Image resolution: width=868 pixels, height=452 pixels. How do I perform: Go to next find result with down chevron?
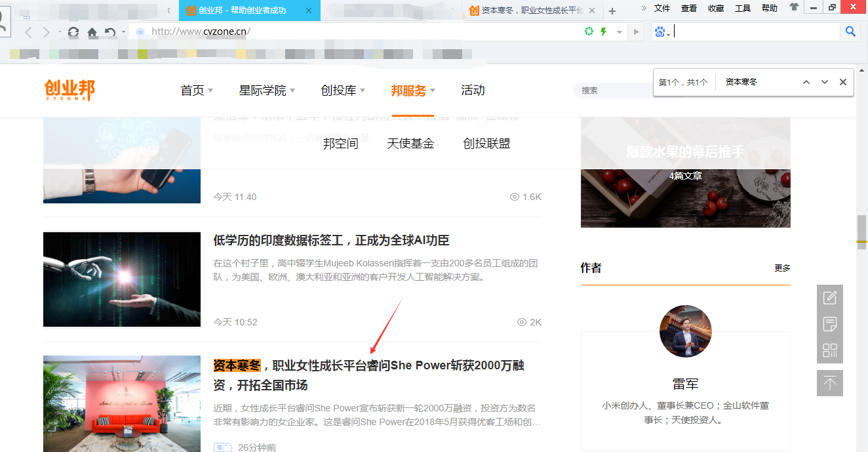point(825,82)
